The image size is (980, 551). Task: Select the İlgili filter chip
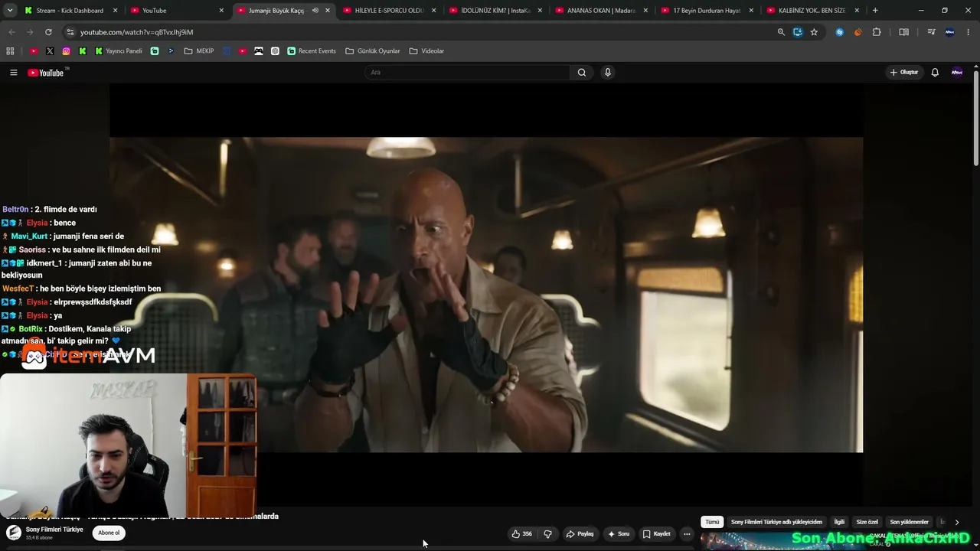pyautogui.click(x=839, y=522)
